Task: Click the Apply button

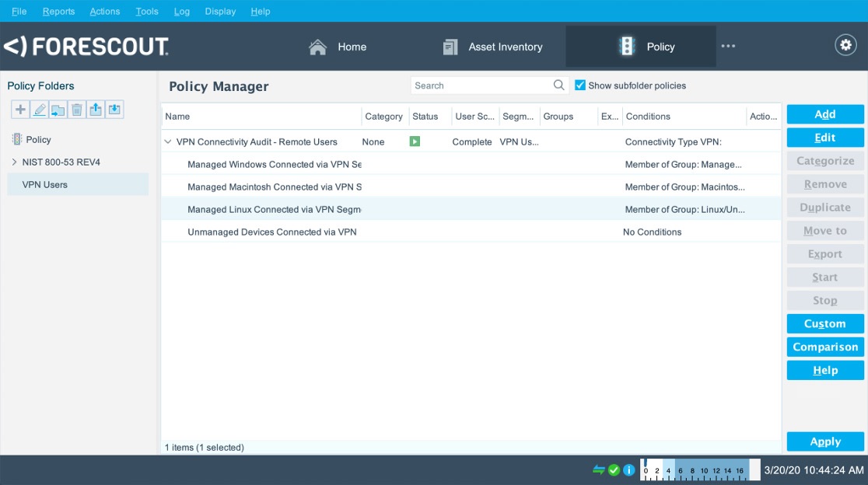Action: (824, 441)
